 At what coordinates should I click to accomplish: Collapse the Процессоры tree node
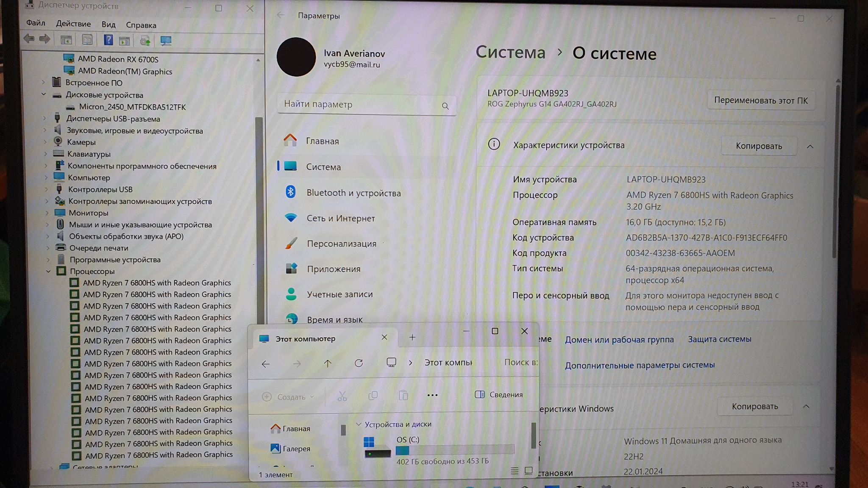pos(48,272)
